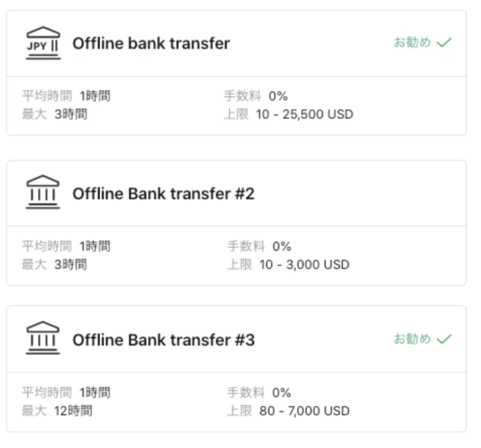Click the green checkmark on transfer #3
481x448 pixels.
(x=444, y=339)
